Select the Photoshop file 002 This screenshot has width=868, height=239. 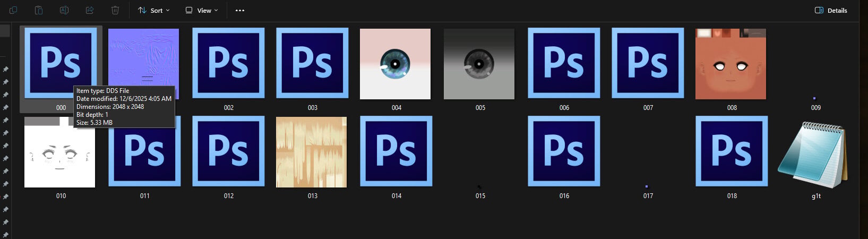[x=228, y=64]
